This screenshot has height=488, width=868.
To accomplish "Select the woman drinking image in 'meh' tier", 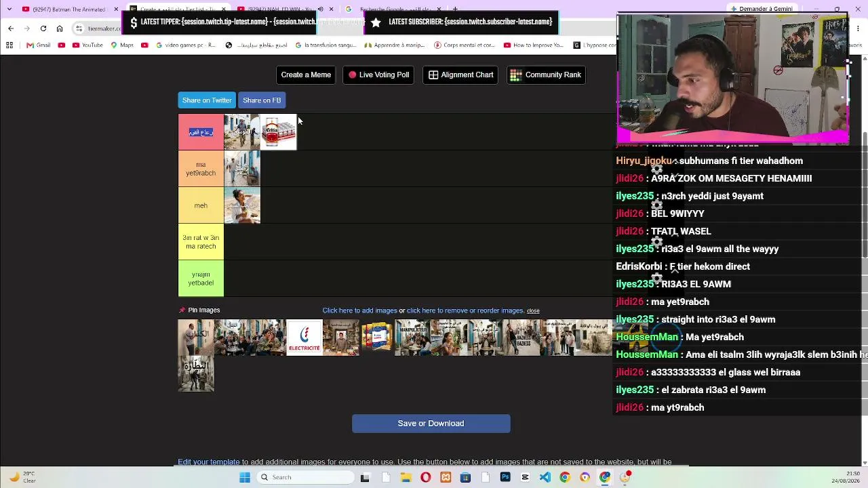I will (242, 205).
